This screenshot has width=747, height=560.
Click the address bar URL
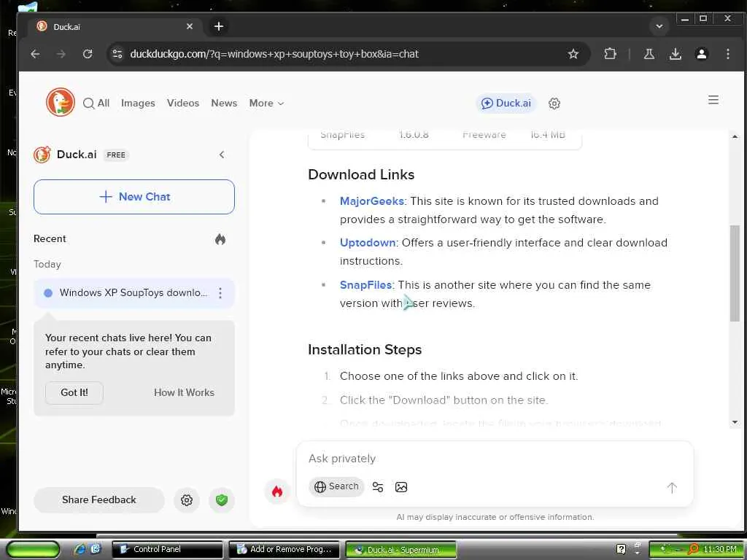tap(274, 54)
